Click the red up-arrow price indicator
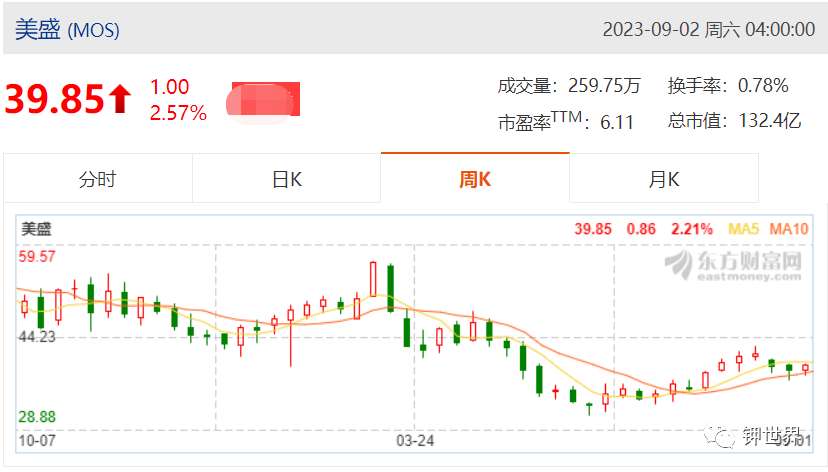 coord(120,99)
